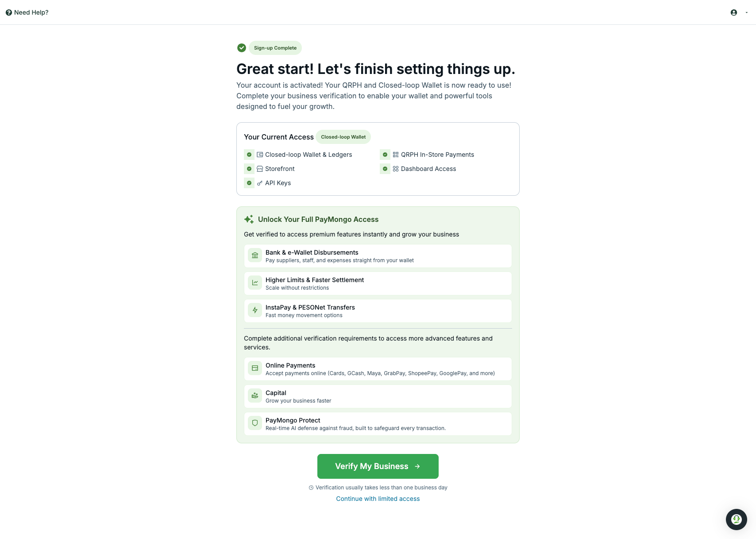This screenshot has height=539, width=756.
Task: Click the green check next to Closed-loop Wallet & Ledgers
Action: pos(249,155)
